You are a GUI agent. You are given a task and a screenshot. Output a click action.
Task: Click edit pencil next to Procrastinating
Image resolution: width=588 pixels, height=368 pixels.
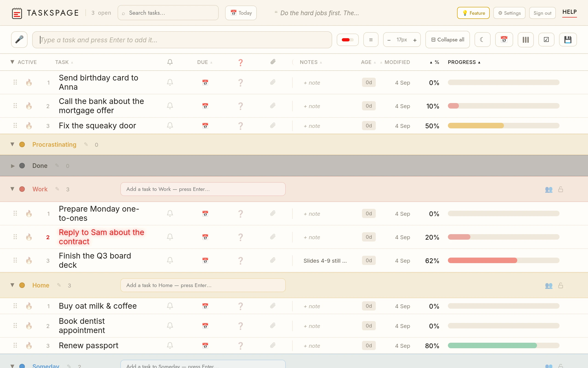pos(86,144)
